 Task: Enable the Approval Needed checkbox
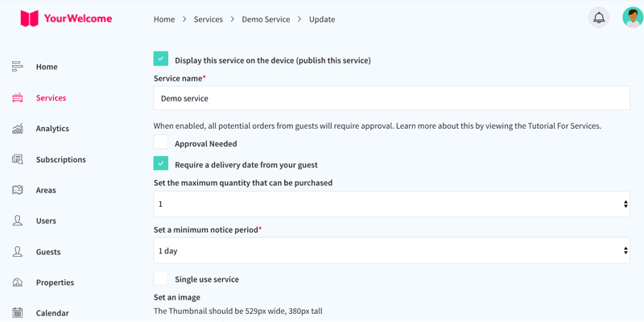click(x=161, y=142)
